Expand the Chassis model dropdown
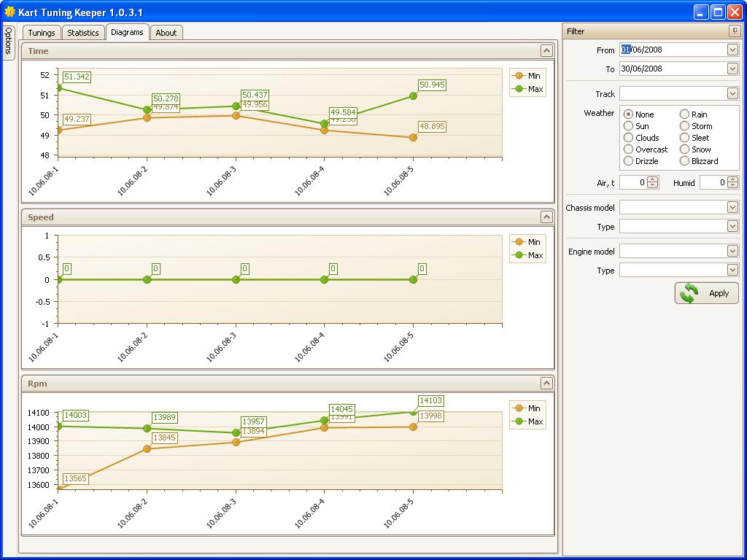The width and height of the screenshot is (747, 560). click(732, 207)
